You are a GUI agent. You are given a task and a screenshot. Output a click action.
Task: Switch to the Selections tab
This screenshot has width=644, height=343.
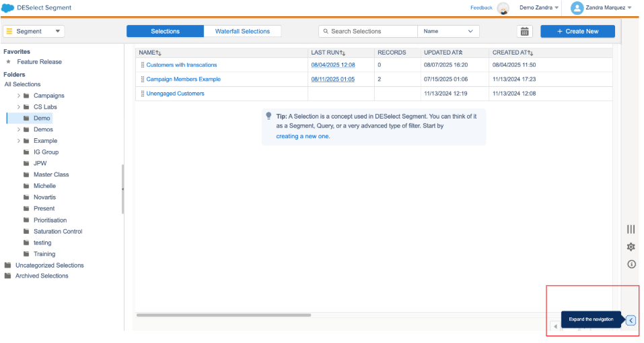(x=165, y=31)
